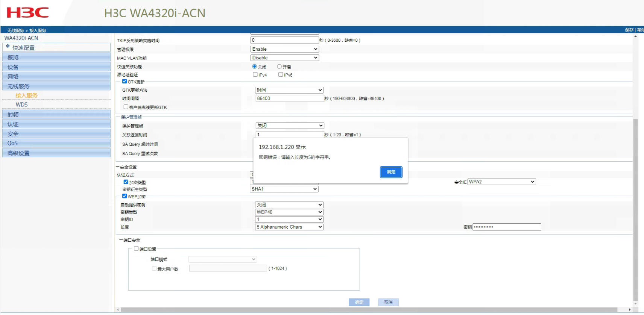644x315 pixels.
Task: Enable the 端口设置 checkbox
Action: tap(136, 248)
